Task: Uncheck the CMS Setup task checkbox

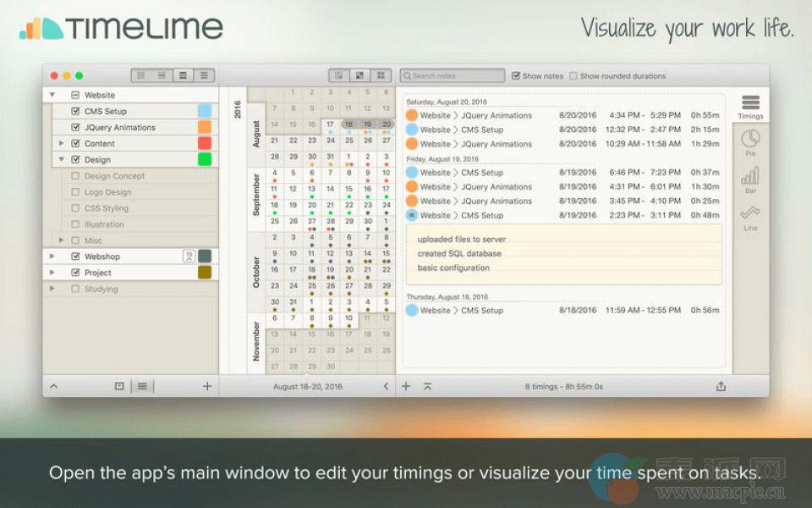Action: 75,111
